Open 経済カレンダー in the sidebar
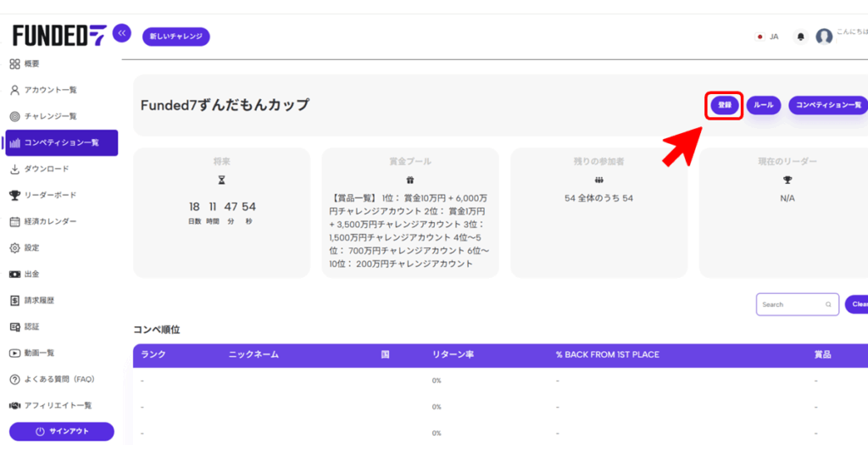The height and width of the screenshot is (456, 868). coord(50,221)
